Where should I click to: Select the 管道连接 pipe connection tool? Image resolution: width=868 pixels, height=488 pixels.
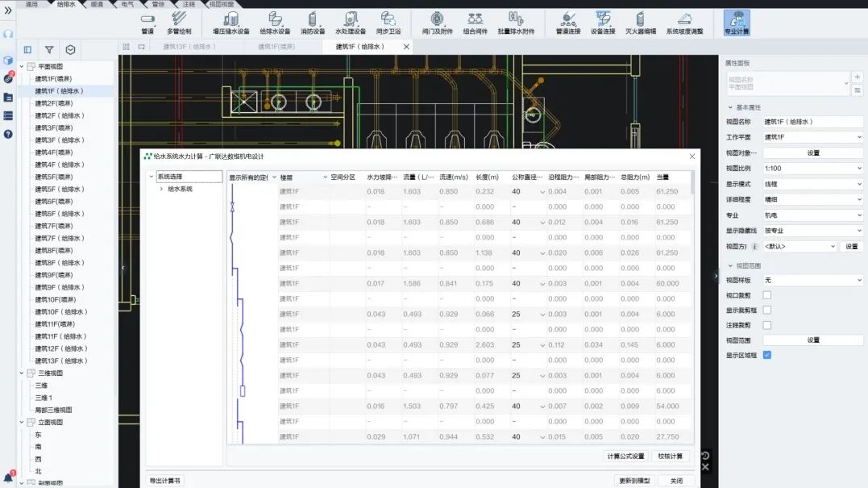(x=568, y=24)
